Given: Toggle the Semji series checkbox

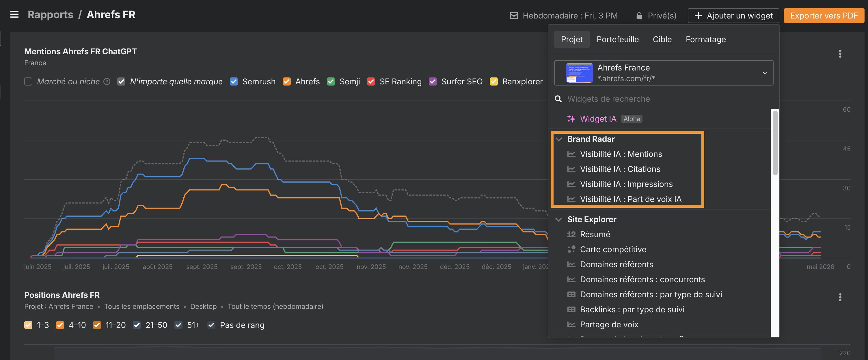Looking at the screenshot, I should (x=331, y=81).
